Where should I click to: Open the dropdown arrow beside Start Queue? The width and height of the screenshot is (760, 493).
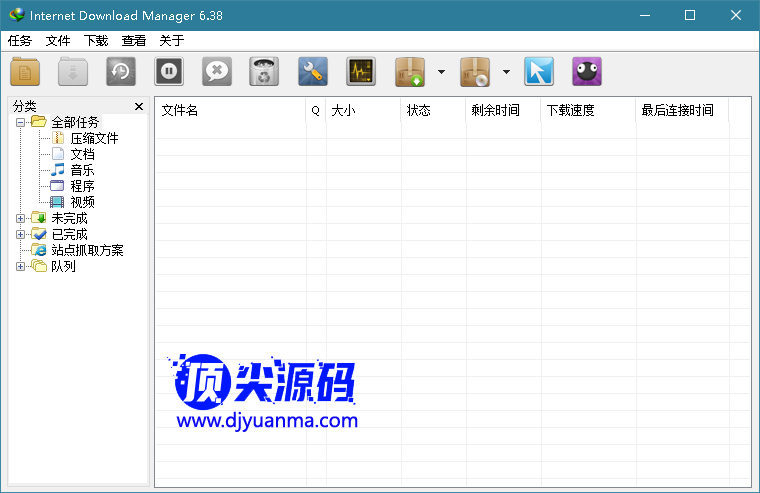[x=441, y=72]
